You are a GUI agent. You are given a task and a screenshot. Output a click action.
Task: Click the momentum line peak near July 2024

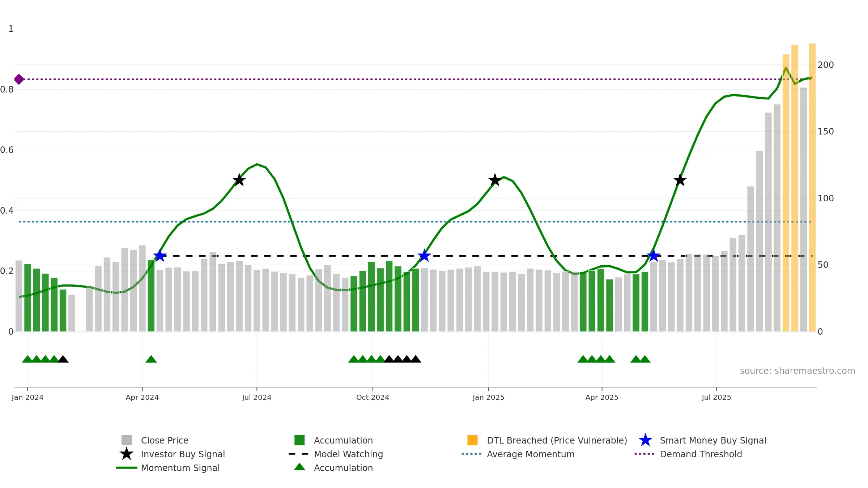pos(257,164)
